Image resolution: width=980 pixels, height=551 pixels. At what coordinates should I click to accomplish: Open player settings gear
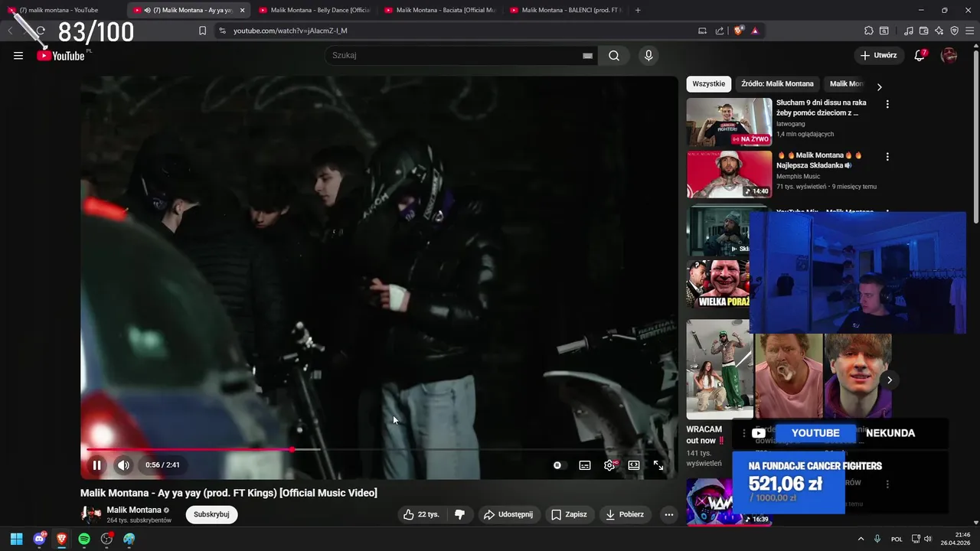(x=609, y=465)
